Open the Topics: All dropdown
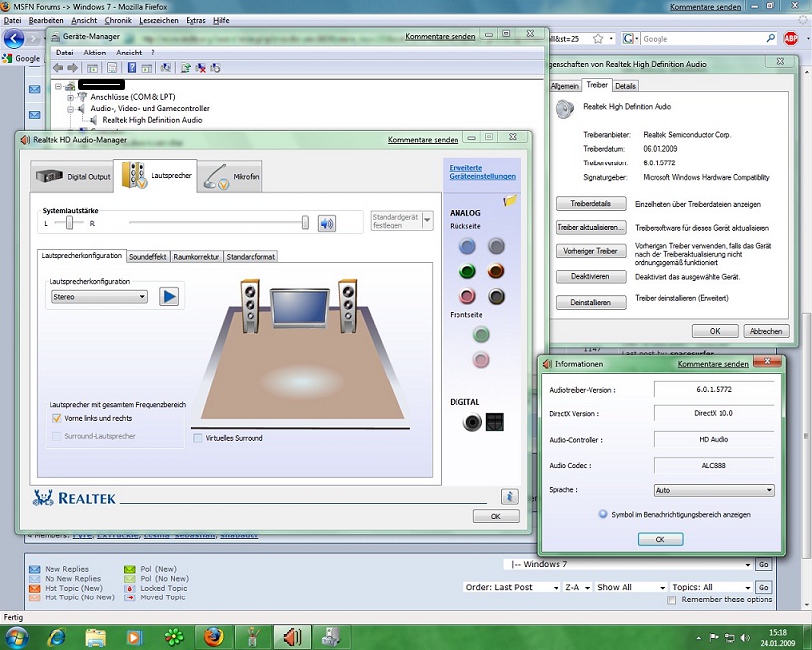 tap(712, 587)
